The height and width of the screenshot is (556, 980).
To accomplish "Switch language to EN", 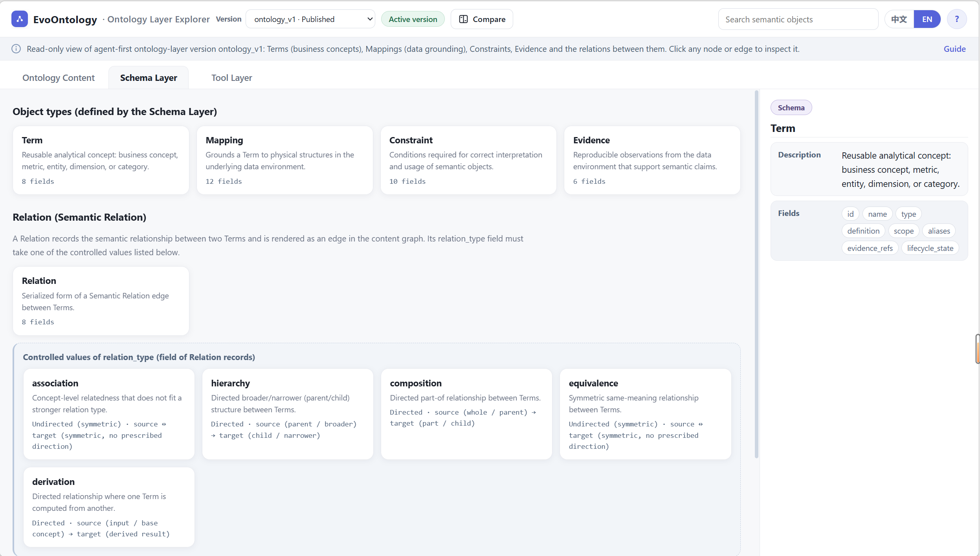I will tap(927, 19).
